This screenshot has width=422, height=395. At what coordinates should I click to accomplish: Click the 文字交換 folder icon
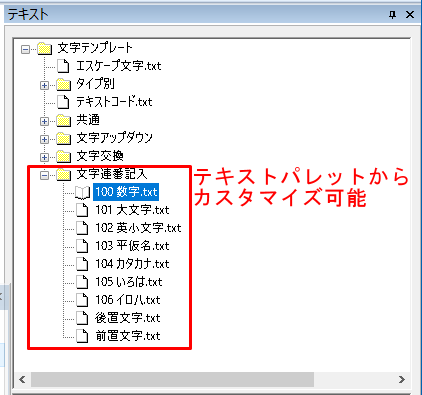point(63,157)
